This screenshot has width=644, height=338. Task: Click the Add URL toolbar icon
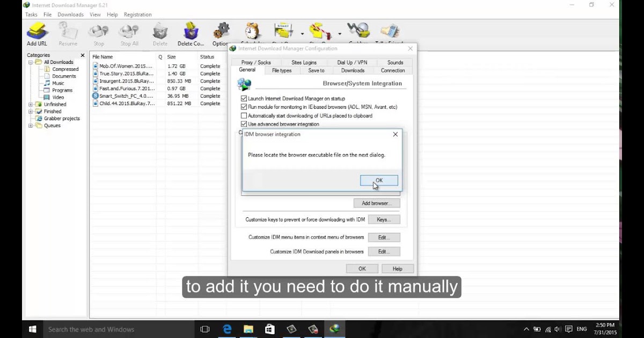pos(37,34)
